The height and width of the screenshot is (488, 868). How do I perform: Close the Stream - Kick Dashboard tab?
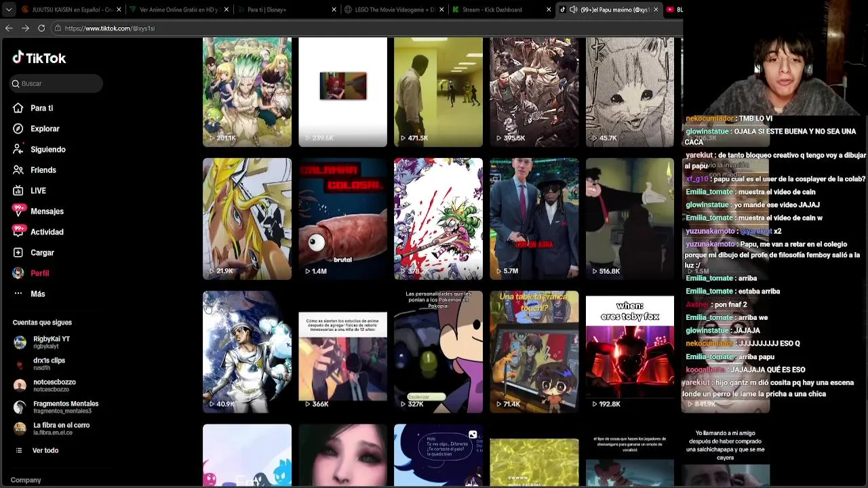(549, 9)
